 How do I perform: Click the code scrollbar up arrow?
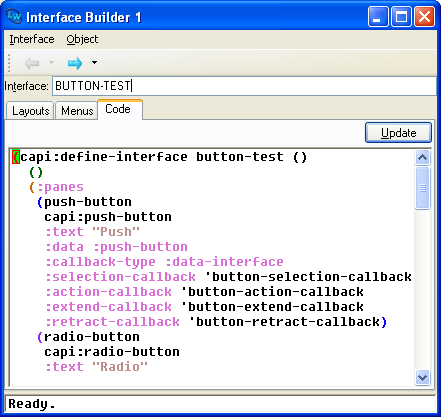pyautogui.click(x=423, y=157)
